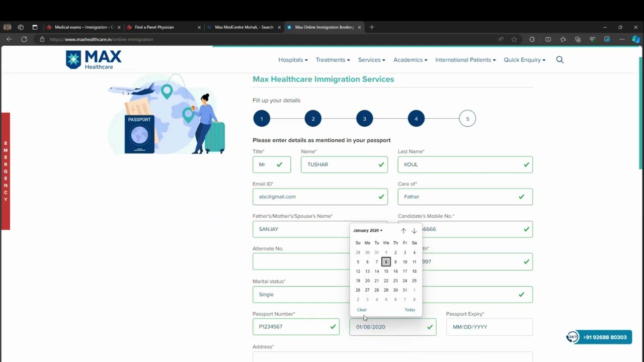Expand the Academics menu
Image resolution: width=644 pixels, height=362 pixels.
click(411, 60)
